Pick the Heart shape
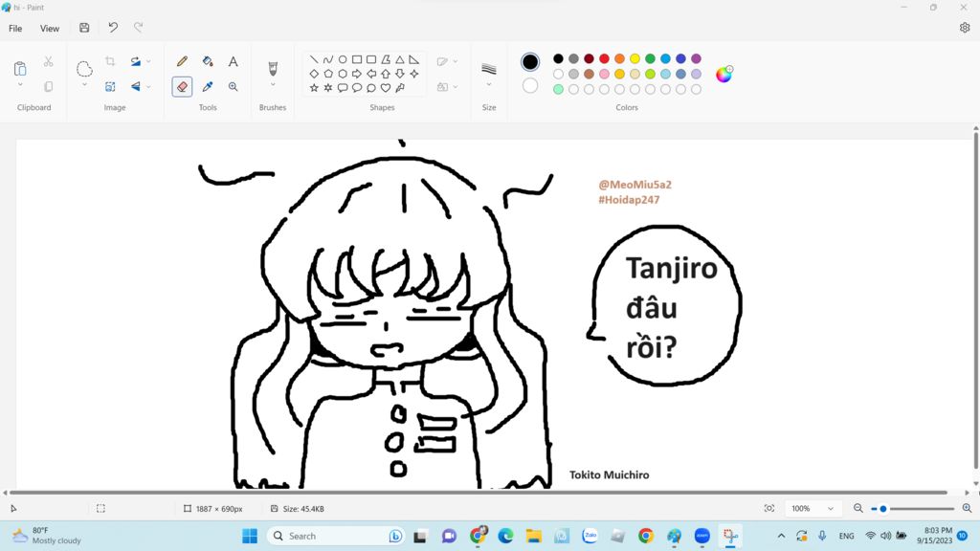The width and height of the screenshot is (980, 551). click(x=386, y=88)
